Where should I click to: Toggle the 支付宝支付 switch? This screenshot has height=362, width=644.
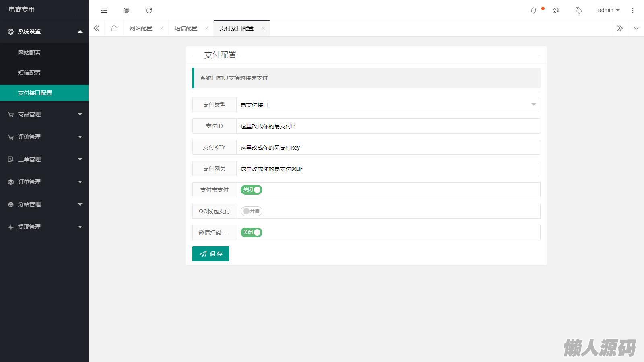click(x=252, y=190)
